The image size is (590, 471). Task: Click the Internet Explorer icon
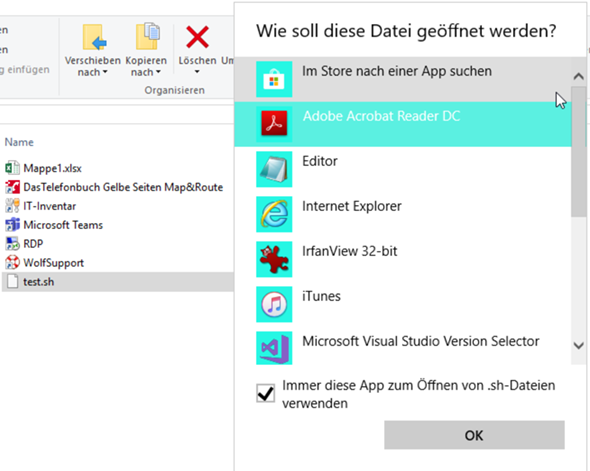pos(274,214)
